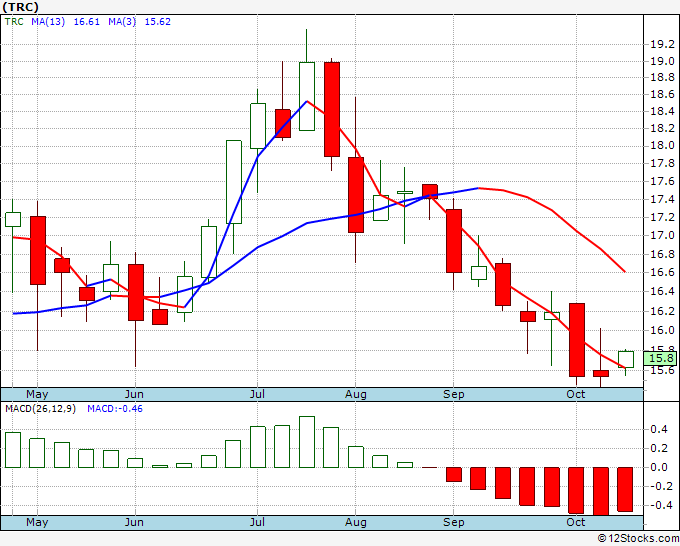Click the tallest green candle at July peak
Screen dimensions: 680x546
click(x=307, y=96)
